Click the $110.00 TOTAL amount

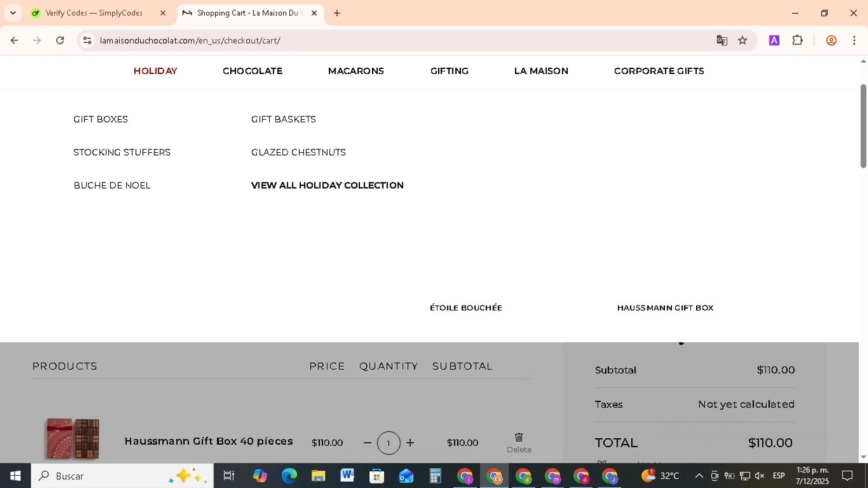tap(770, 443)
